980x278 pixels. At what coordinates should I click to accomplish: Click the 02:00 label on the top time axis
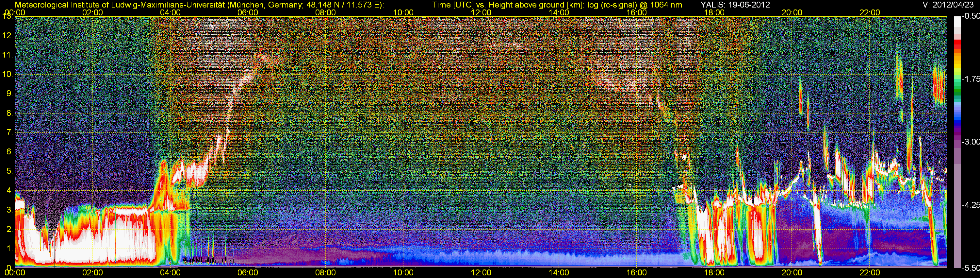click(92, 12)
